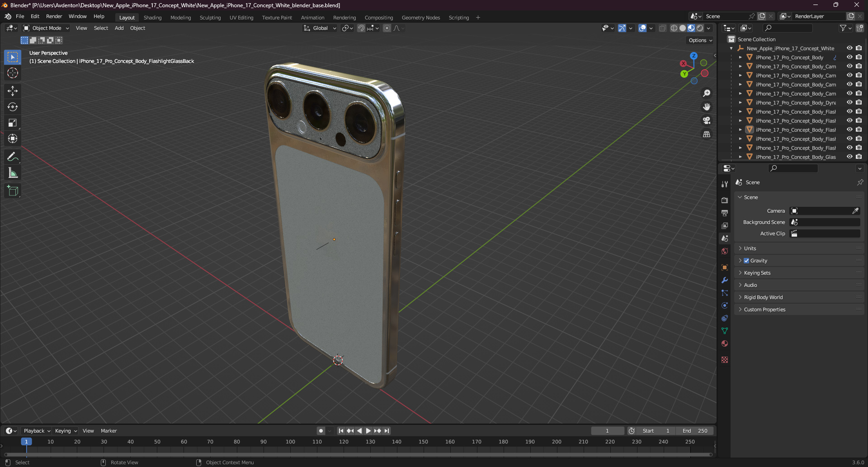Open the Particles properties tab
The width and height of the screenshot is (868, 467).
coord(725,293)
